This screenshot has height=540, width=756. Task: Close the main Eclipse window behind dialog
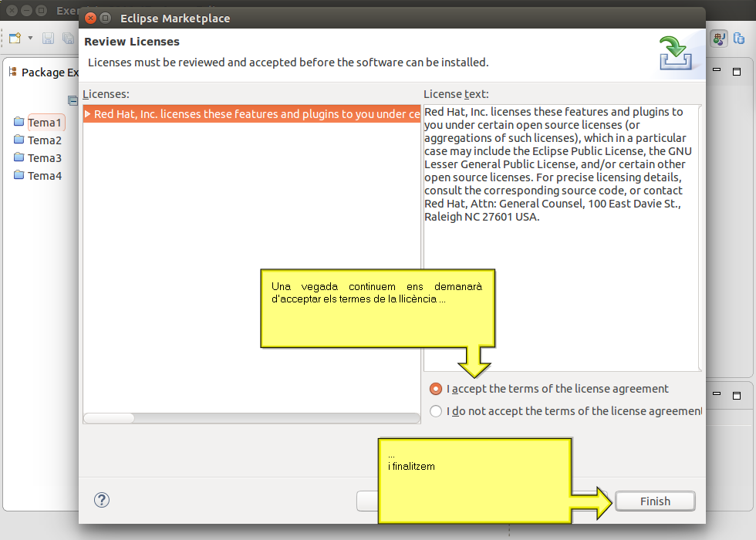[x=12, y=10]
